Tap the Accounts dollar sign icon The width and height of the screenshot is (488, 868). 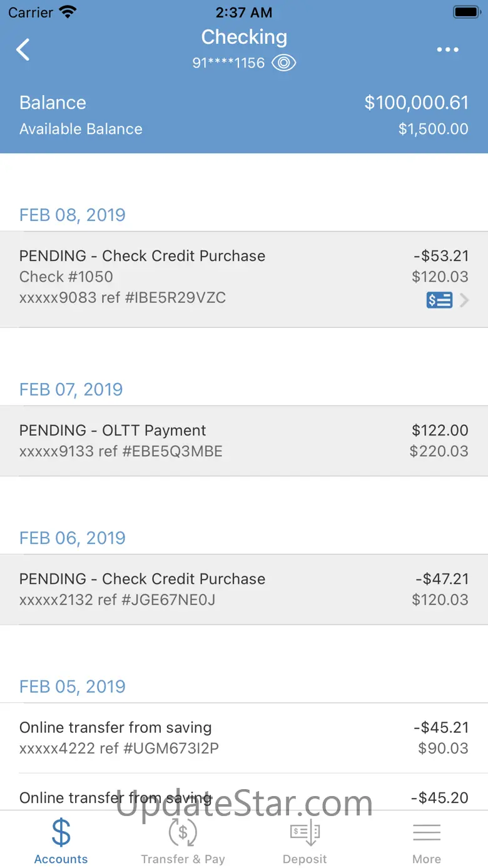[61, 832]
